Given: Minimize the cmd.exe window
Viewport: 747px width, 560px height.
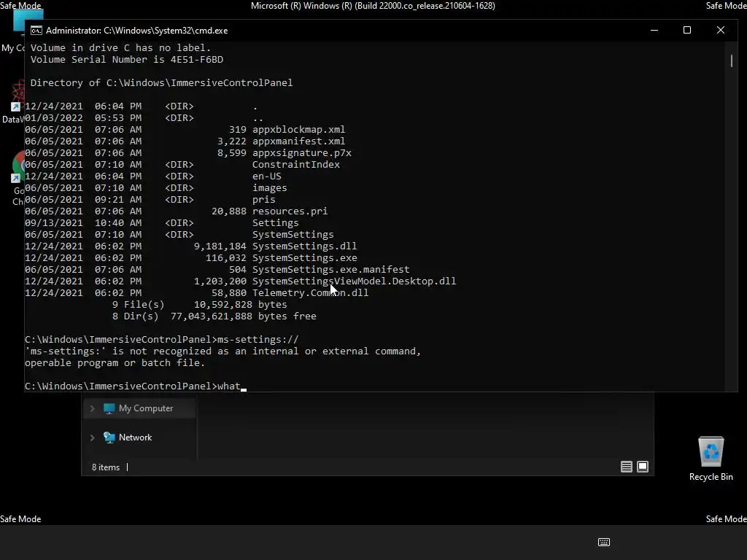Looking at the screenshot, I should (654, 30).
